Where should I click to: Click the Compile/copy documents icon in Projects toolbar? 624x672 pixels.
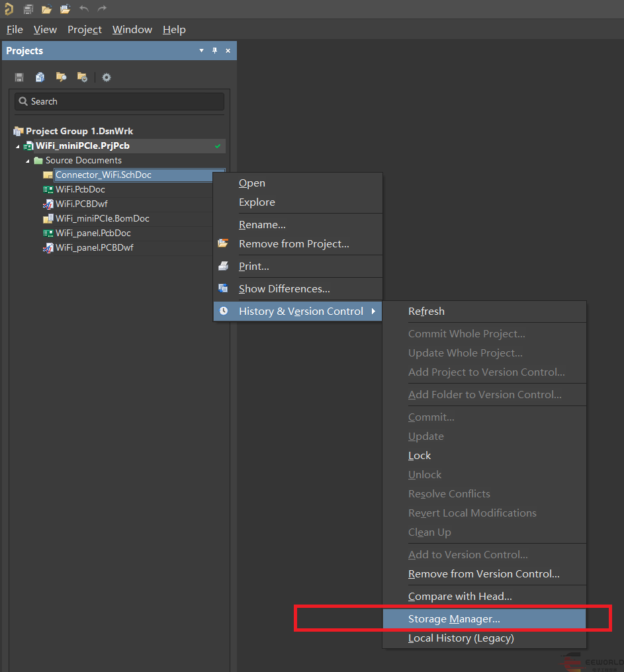40,77
